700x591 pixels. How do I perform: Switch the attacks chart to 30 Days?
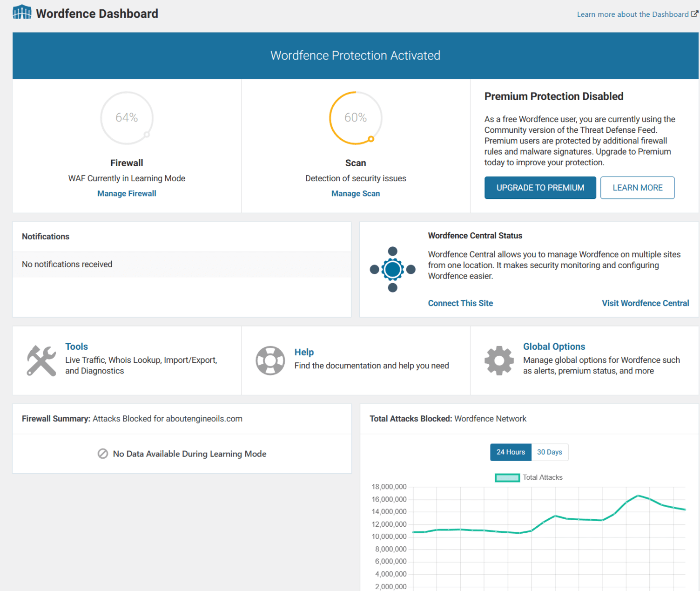pyautogui.click(x=550, y=452)
